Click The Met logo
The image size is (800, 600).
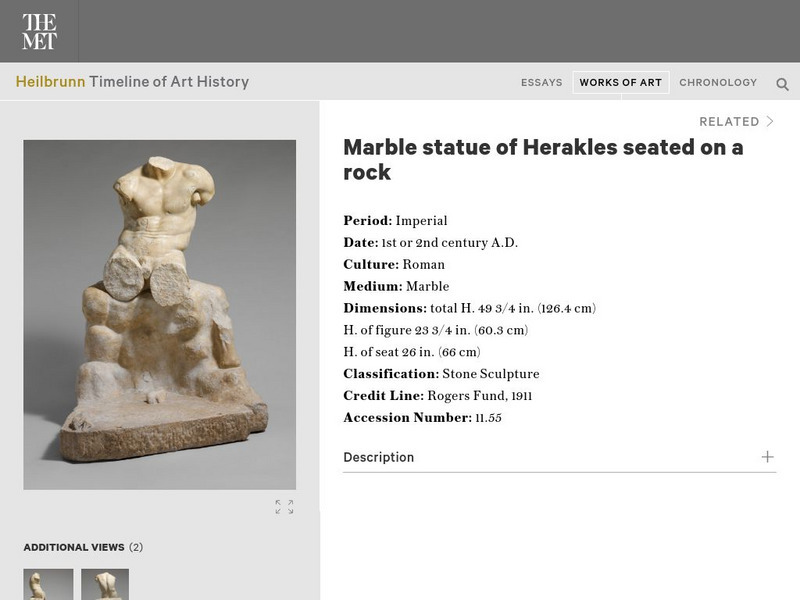coord(39,31)
